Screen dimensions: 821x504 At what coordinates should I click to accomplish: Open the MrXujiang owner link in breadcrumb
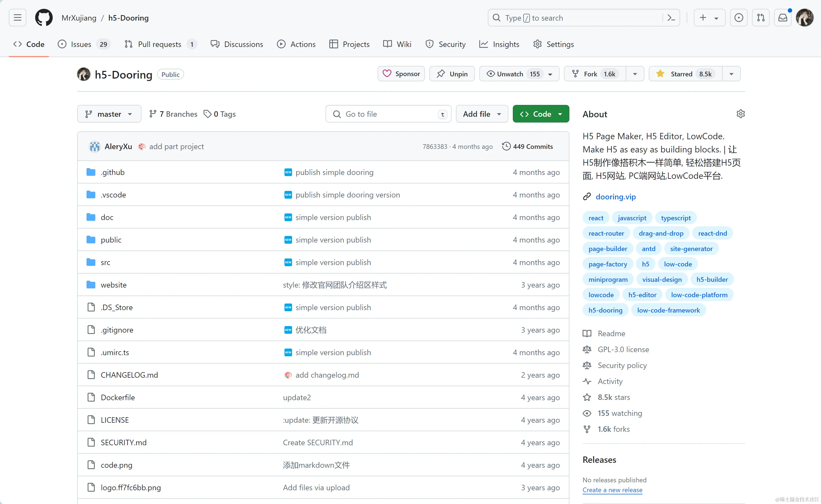click(x=79, y=18)
